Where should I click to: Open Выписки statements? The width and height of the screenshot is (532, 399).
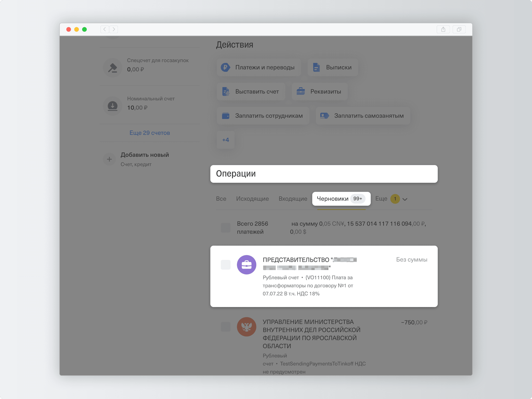click(x=333, y=67)
